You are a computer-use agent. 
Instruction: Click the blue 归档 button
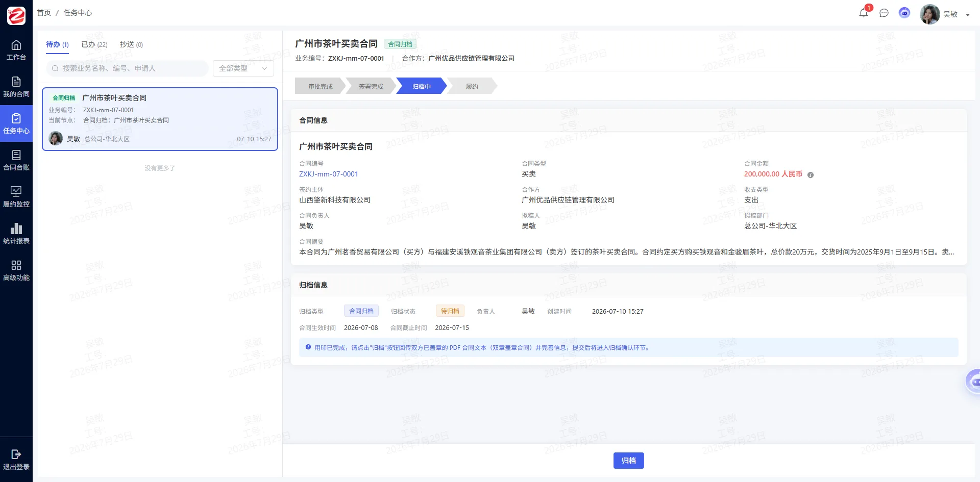pos(629,461)
